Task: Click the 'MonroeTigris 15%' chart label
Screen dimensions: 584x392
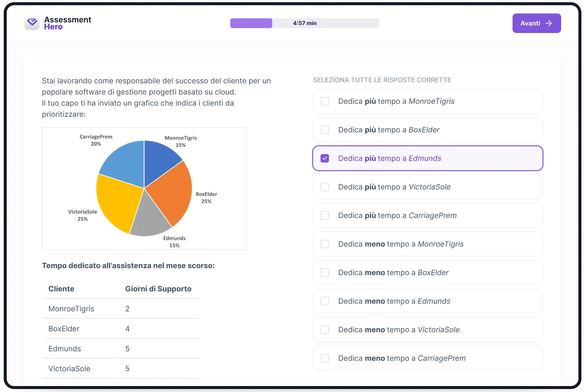Action: click(181, 141)
